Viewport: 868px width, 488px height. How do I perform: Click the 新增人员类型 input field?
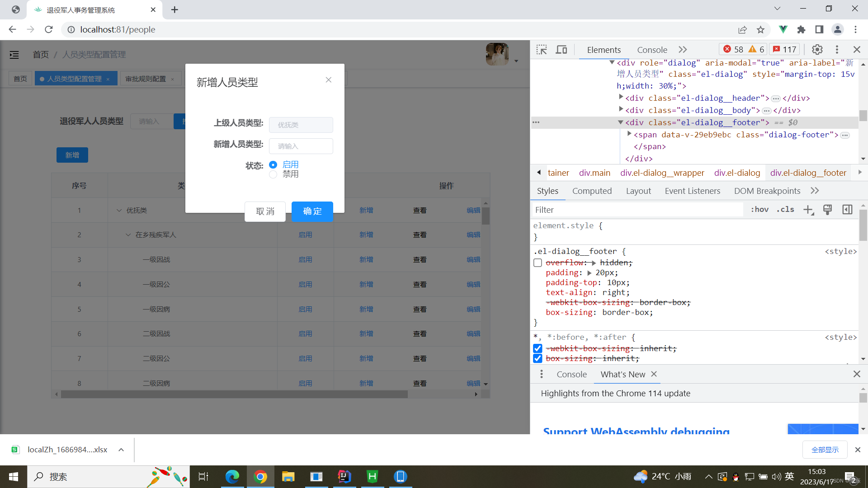click(301, 146)
